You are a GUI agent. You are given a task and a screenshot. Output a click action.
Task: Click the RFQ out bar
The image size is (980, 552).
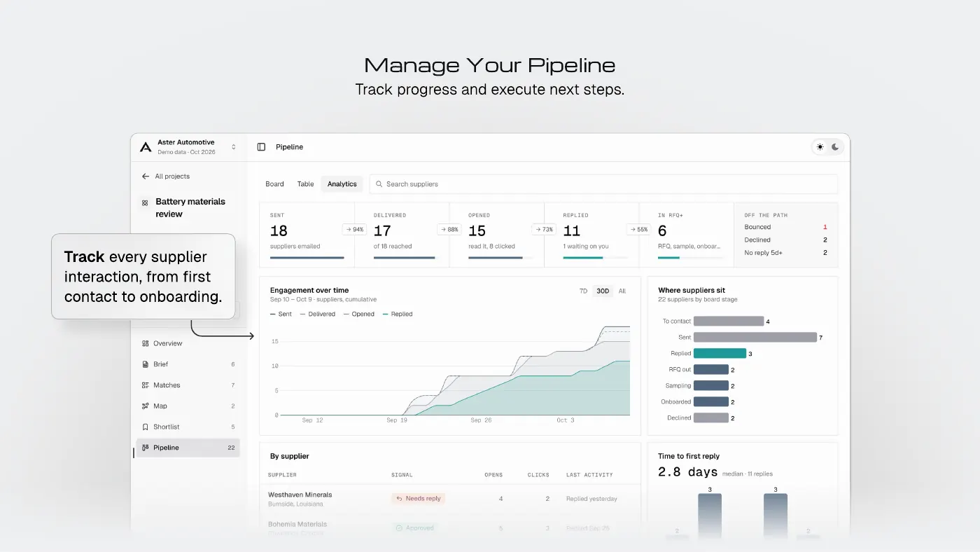711,369
